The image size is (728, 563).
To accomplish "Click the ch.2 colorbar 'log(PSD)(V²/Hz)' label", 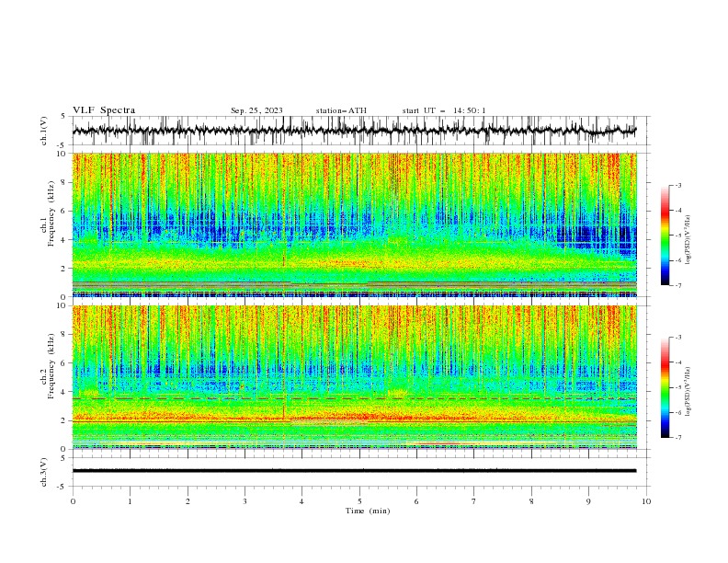I will click(688, 391).
